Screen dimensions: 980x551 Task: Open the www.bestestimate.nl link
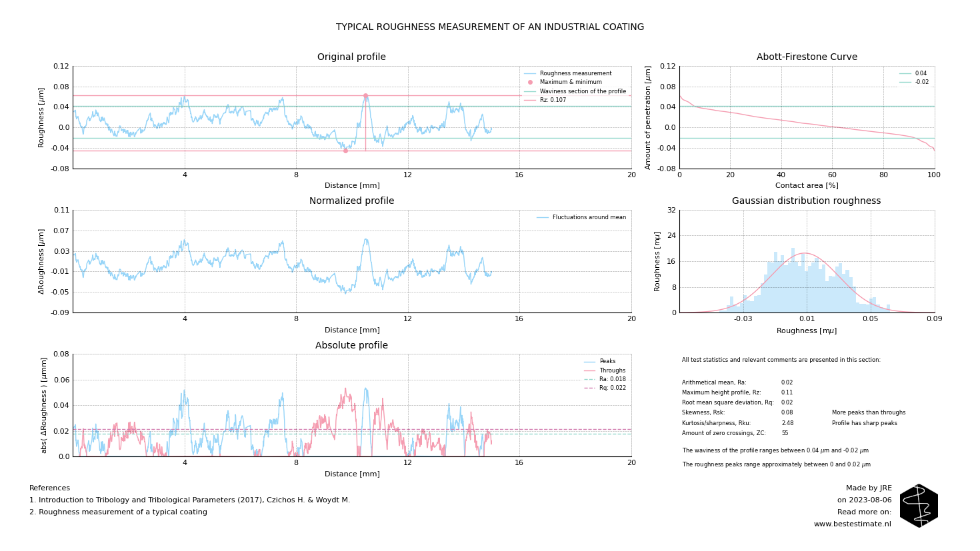point(852,524)
